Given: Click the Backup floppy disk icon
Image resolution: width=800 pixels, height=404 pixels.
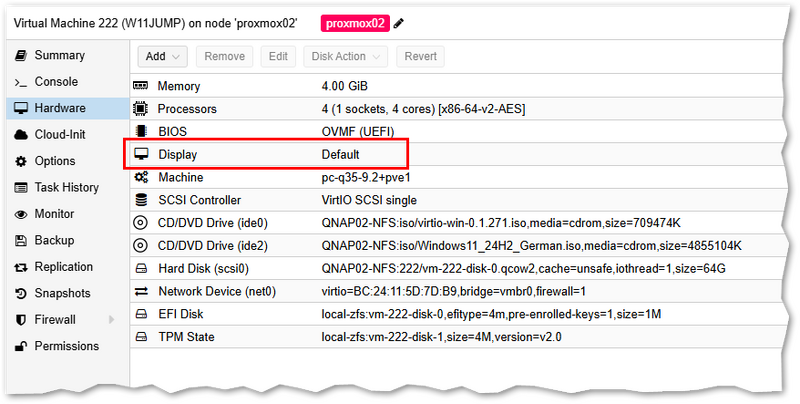Looking at the screenshot, I should tap(21, 240).
